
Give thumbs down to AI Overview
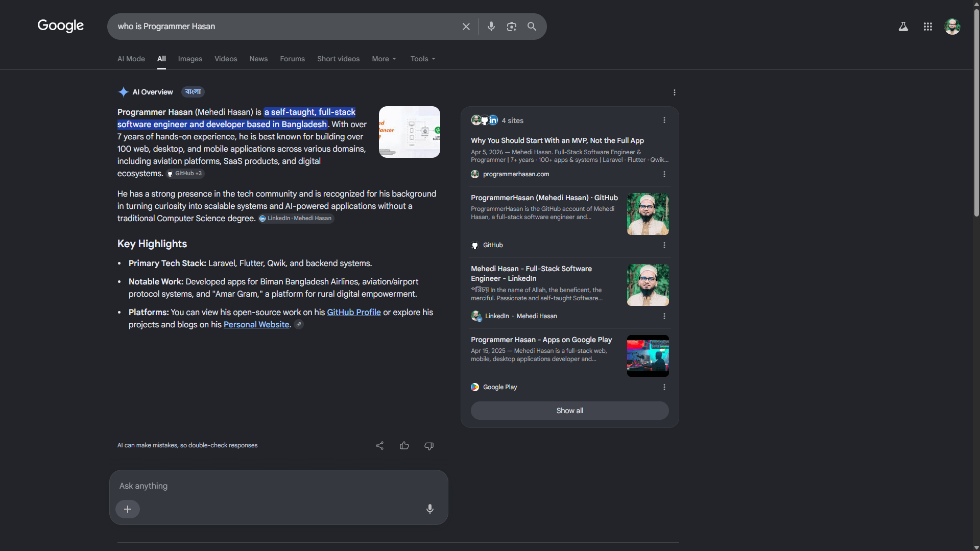click(428, 446)
